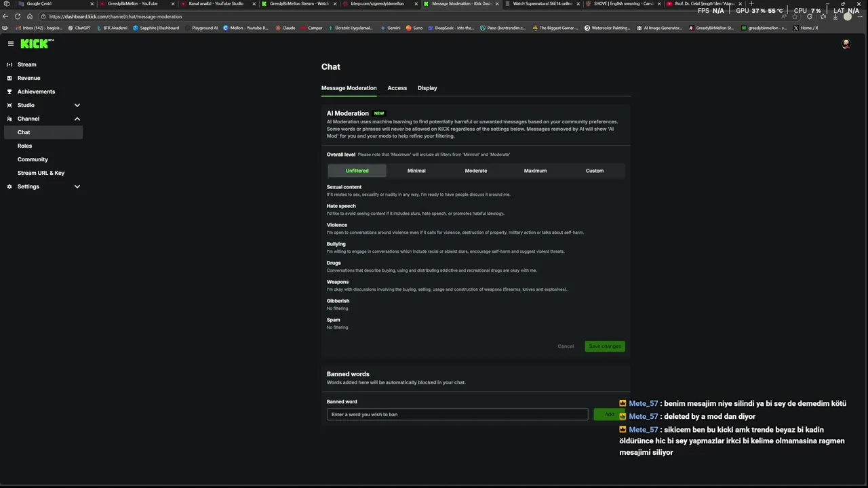868x488 pixels.
Task: Click the AI Moderation NEW badge
Action: click(x=379, y=113)
